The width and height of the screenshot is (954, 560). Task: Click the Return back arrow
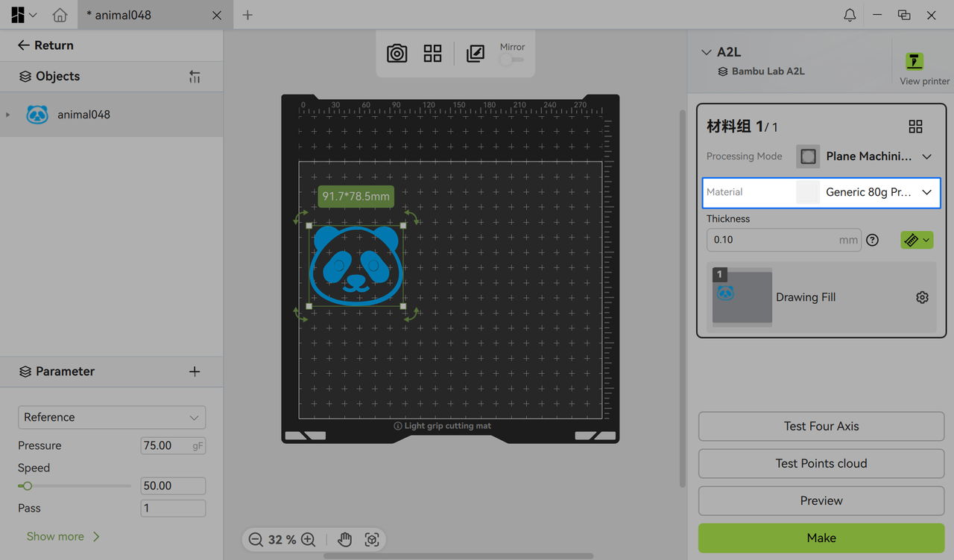pos(24,45)
